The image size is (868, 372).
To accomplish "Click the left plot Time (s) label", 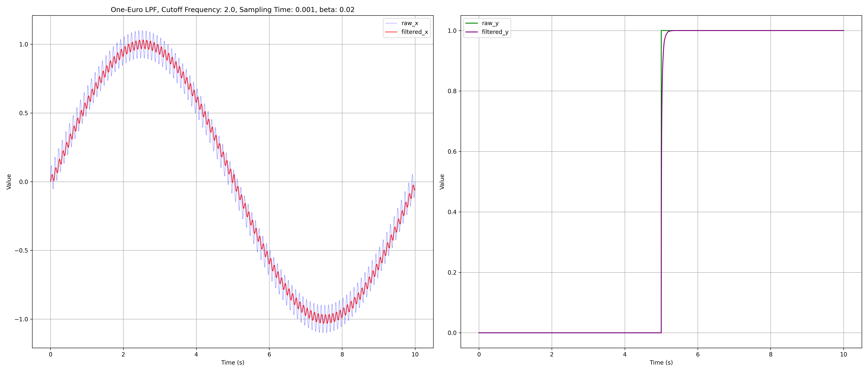I will 233,363.
